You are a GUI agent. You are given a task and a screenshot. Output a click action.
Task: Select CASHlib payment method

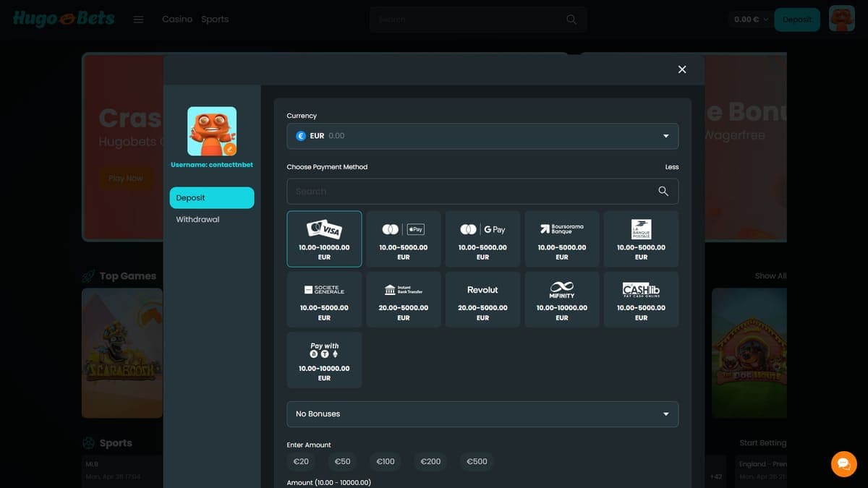tap(641, 300)
